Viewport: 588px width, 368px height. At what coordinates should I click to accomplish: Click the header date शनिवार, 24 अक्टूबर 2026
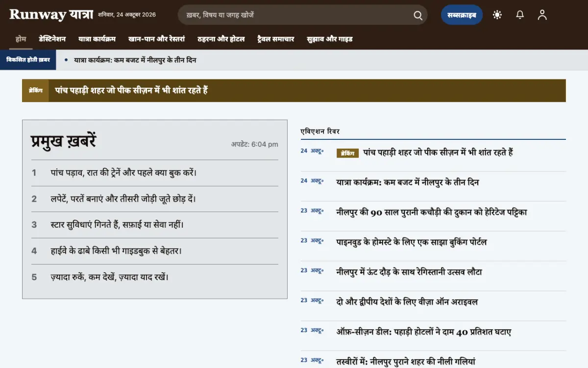[x=127, y=15]
